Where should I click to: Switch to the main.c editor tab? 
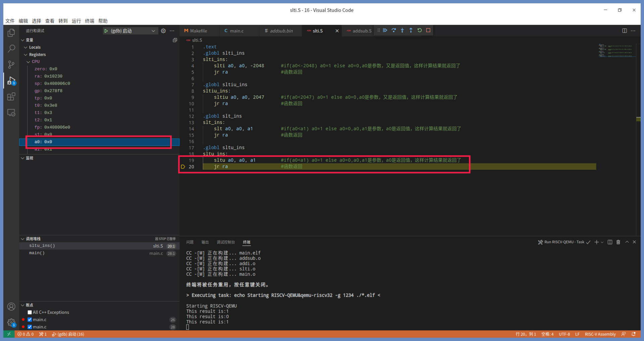pos(236,31)
